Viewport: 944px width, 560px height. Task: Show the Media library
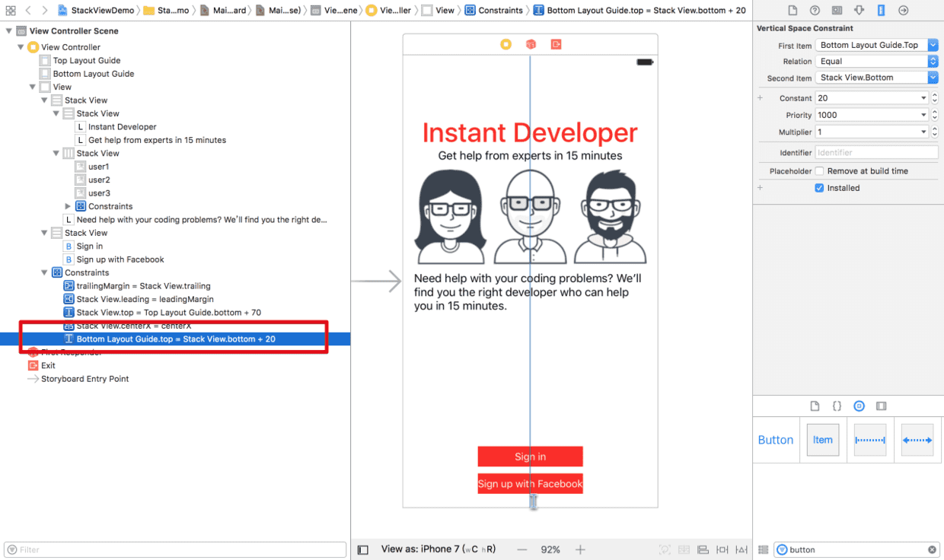tap(881, 406)
